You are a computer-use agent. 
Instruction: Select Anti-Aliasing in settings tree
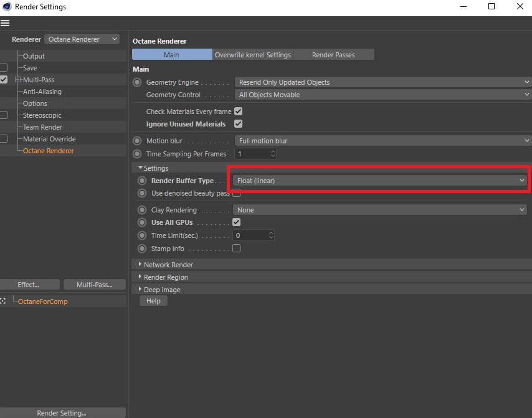42,92
